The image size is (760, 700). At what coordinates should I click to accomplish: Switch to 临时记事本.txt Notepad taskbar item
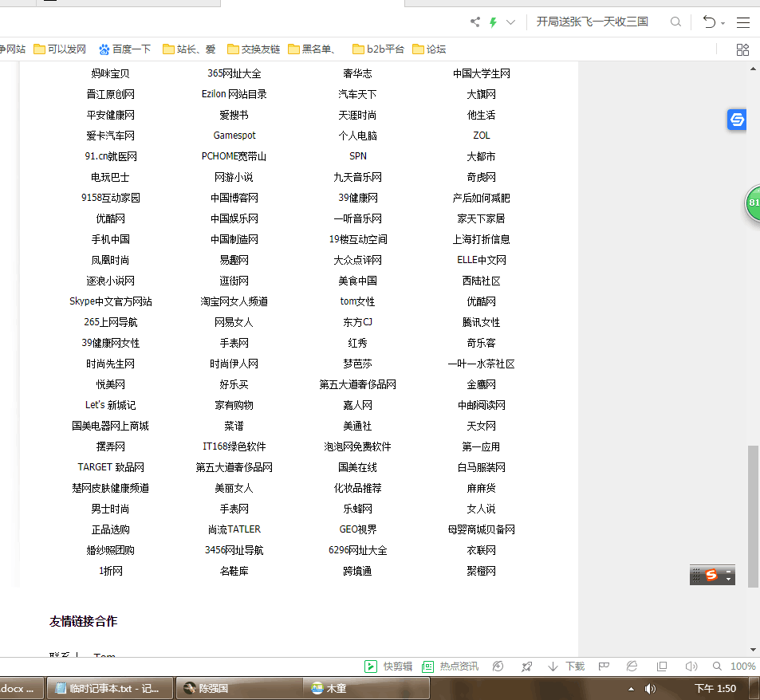pos(109,688)
